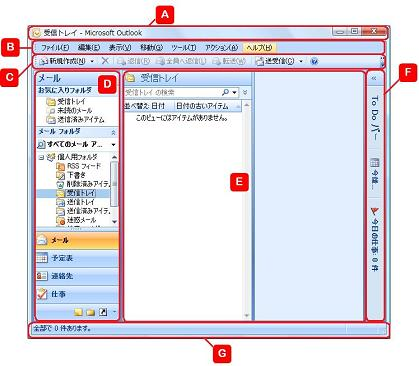Click the Outlook icon in the title bar
Screen dimensions: 419x366
coord(37,33)
